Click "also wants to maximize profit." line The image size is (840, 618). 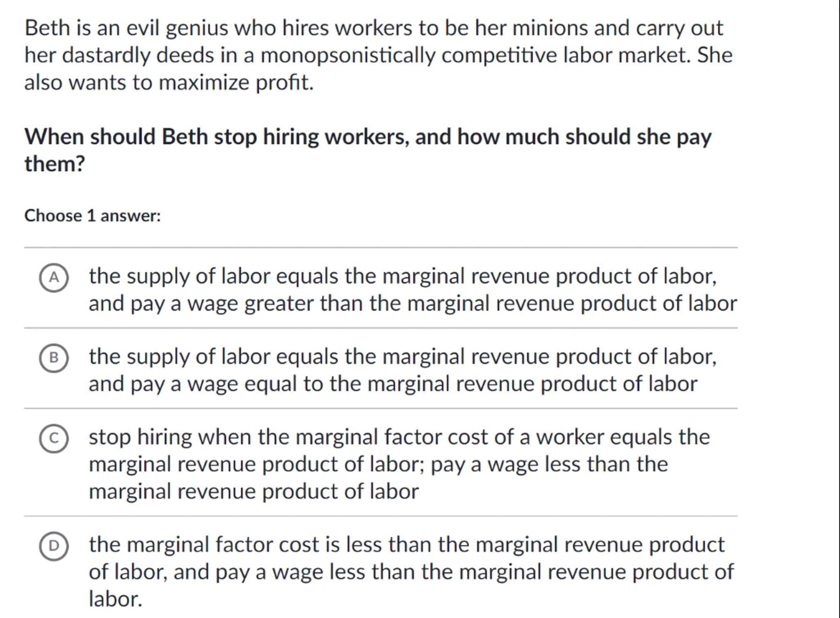click(x=169, y=82)
